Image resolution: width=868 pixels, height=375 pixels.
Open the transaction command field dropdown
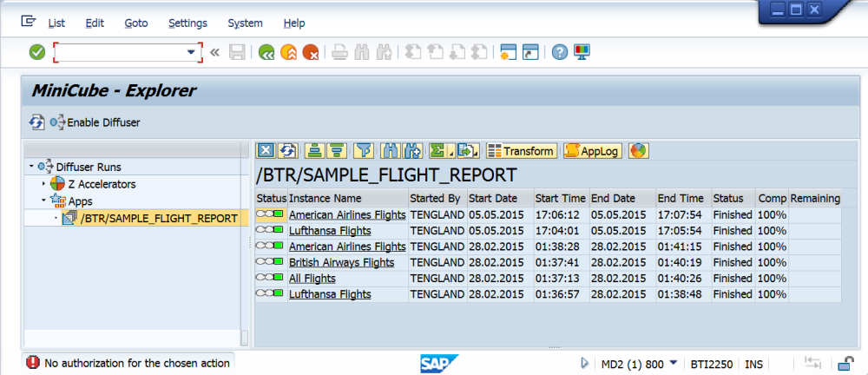point(192,52)
